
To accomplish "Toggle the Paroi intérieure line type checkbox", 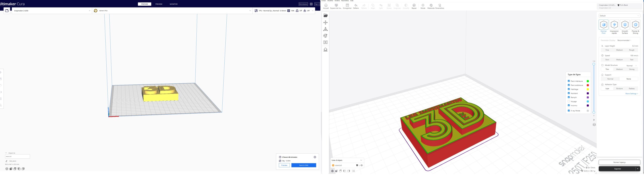I will click(569, 81).
